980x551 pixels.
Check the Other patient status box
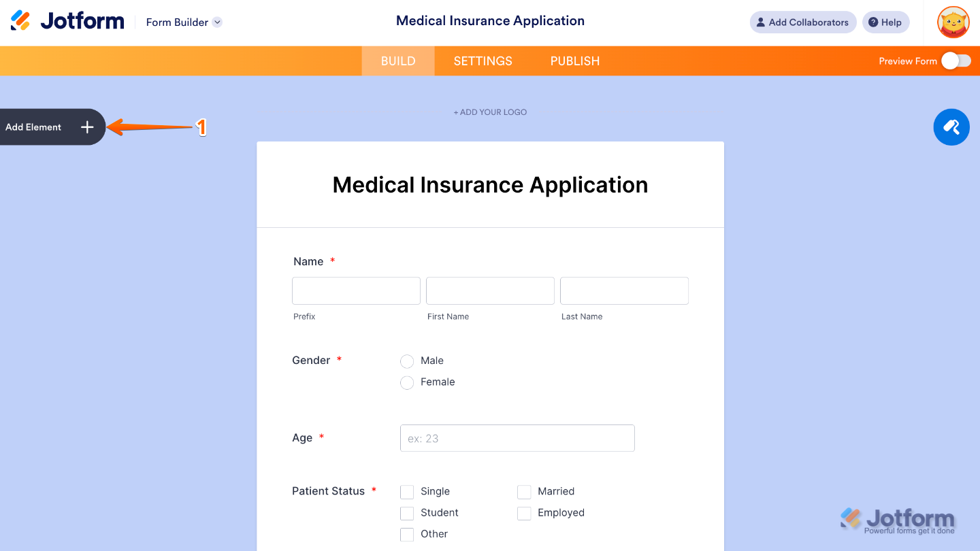407,534
